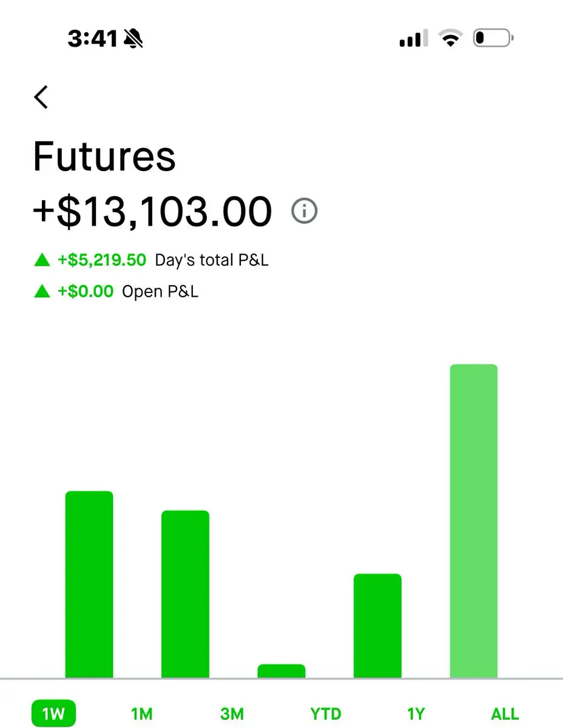Tap the shortest green chart bar
This screenshot has width=563, height=728.
281,671
